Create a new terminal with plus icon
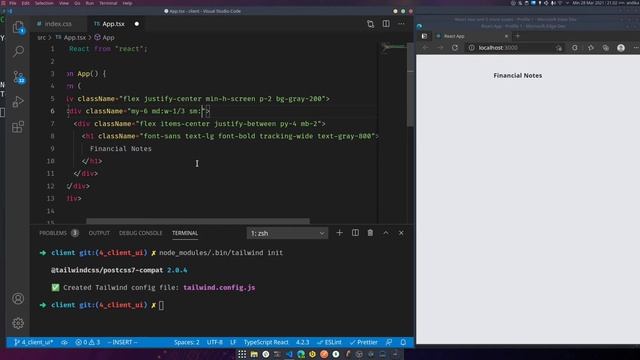 (339, 233)
